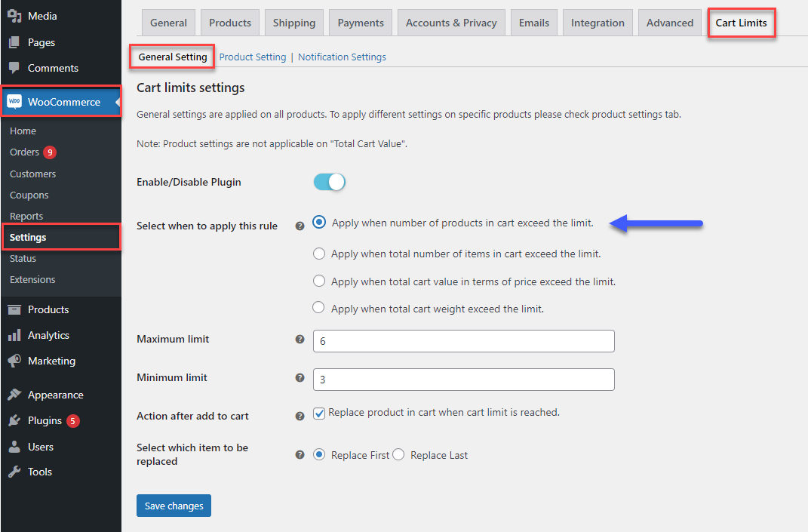This screenshot has width=808, height=532.
Task: Open the Orders submenu item
Action: (24, 152)
